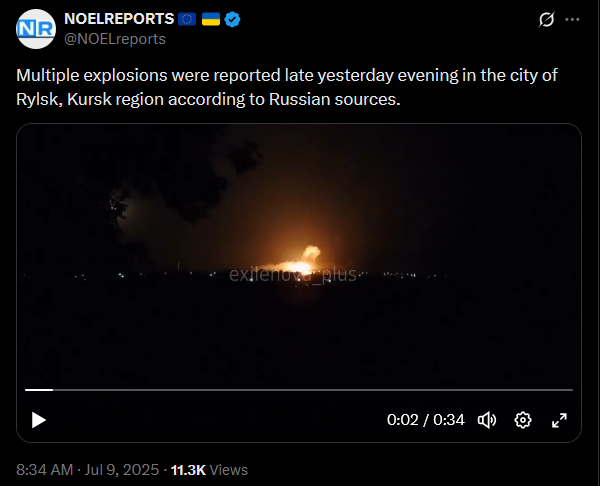Viewport: 600px width, 486px height.
Task: Open the Grok explain-post icon
Action: (x=546, y=20)
